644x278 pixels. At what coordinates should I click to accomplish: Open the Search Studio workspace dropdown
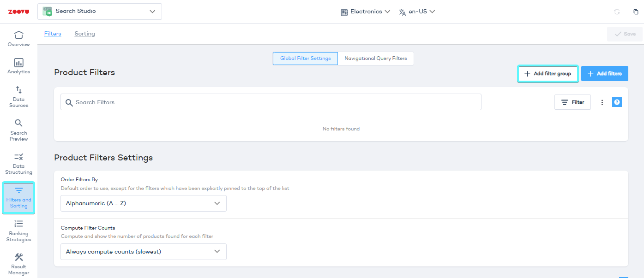(x=99, y=11)
